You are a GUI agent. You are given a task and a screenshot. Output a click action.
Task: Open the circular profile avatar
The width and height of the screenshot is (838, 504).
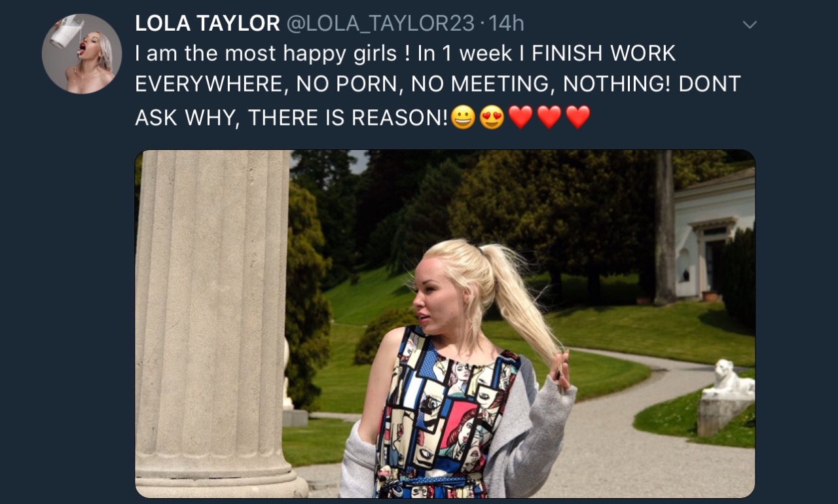point(82,54)
